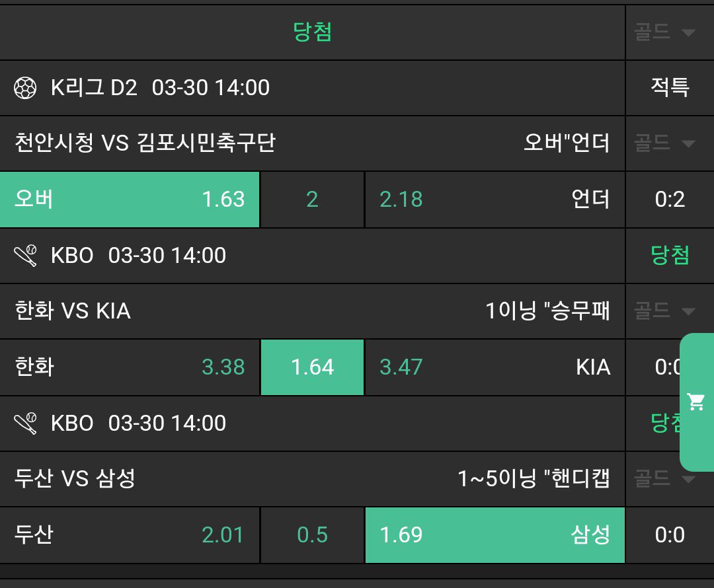Toggle the 삼성 1.69 handicap selection
The image size is (714, 588).
tap(495, 535)
